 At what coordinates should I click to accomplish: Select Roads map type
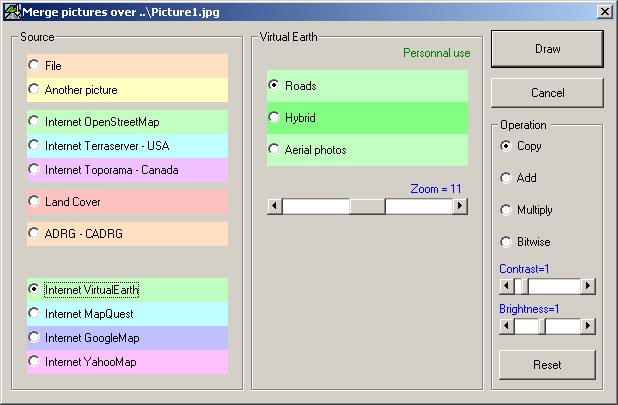coord(367,86)
